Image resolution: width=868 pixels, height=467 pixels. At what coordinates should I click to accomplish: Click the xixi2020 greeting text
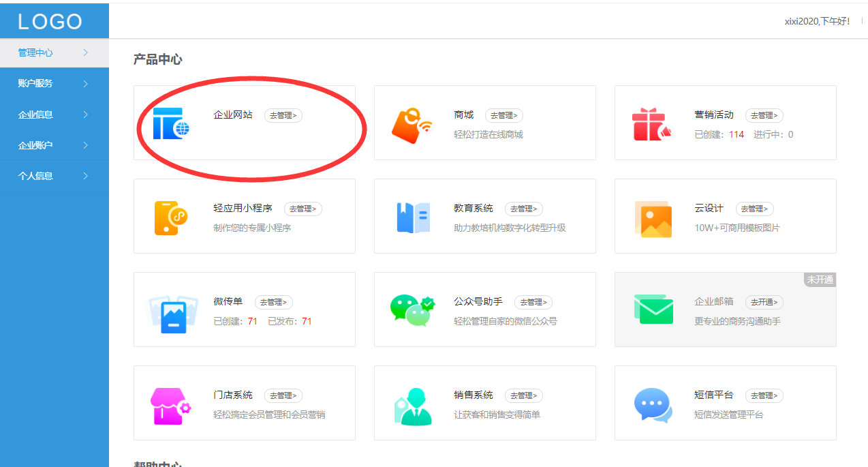[817, 21]
